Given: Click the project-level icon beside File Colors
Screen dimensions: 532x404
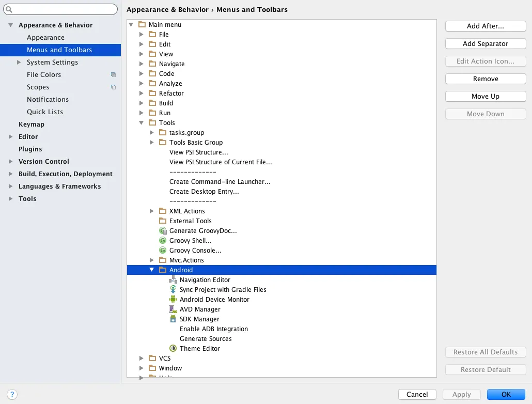Looking at the screenshot, I should point(113,75).
